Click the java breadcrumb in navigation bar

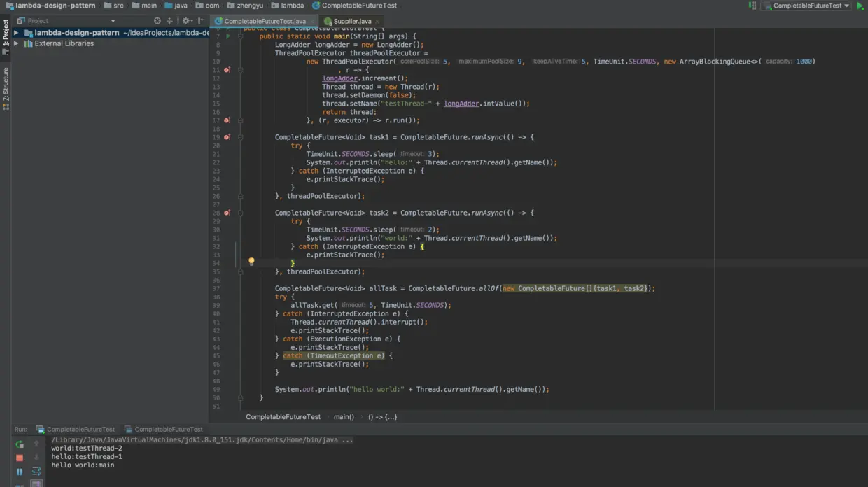tap(176, 6)
